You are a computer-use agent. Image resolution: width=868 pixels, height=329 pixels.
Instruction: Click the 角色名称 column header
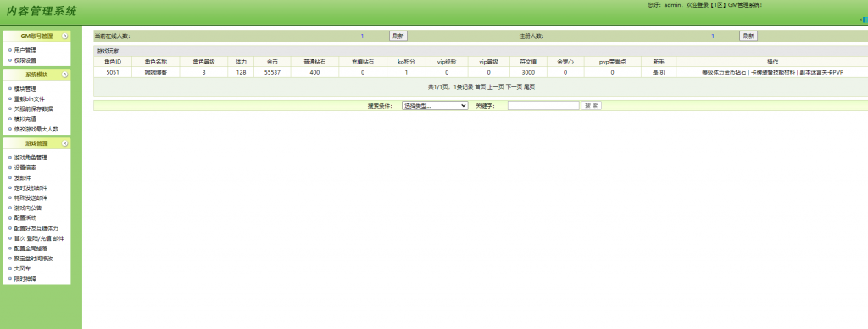pos(156,62)
